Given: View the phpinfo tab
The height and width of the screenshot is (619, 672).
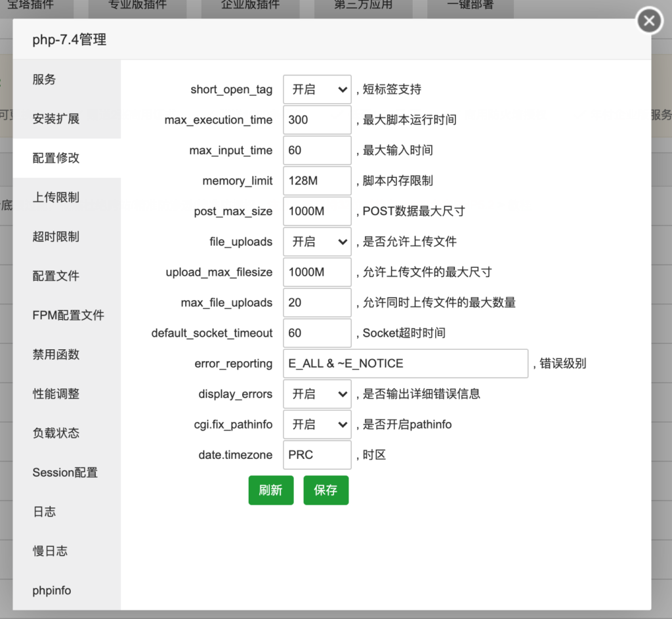Looking at the screenshot, I should click(x=52, y=590).
